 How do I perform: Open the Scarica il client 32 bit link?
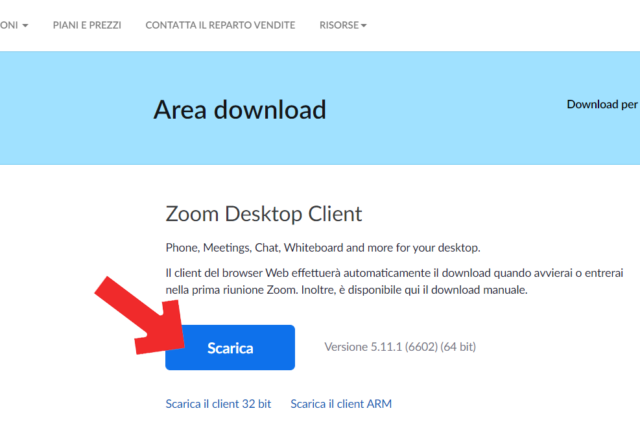point(218,404)
